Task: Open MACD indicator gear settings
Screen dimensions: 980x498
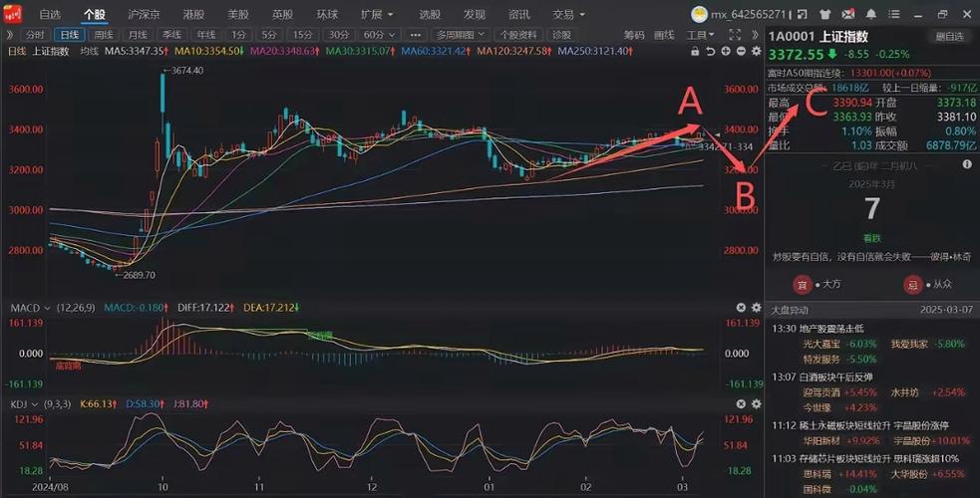Action: [x=756, y=308]
